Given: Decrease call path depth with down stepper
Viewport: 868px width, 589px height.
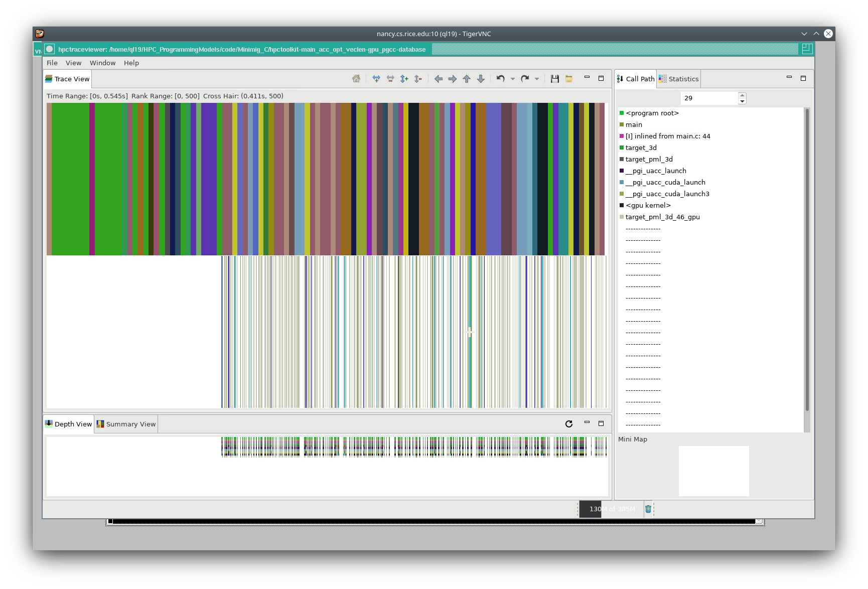Looking at the screenshot, I should pyautogui.click(x=742, y=101).
